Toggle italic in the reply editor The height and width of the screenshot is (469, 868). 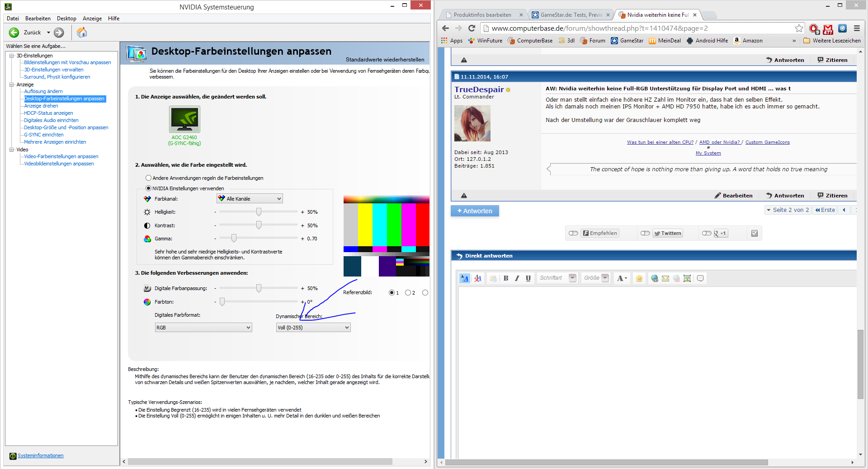click(x=517, y=278)
